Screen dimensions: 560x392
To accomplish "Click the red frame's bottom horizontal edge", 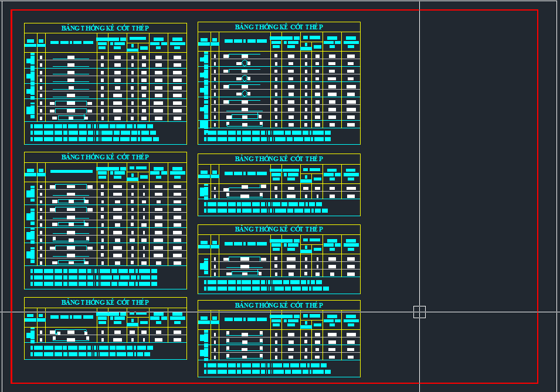I will coord(274,383).
